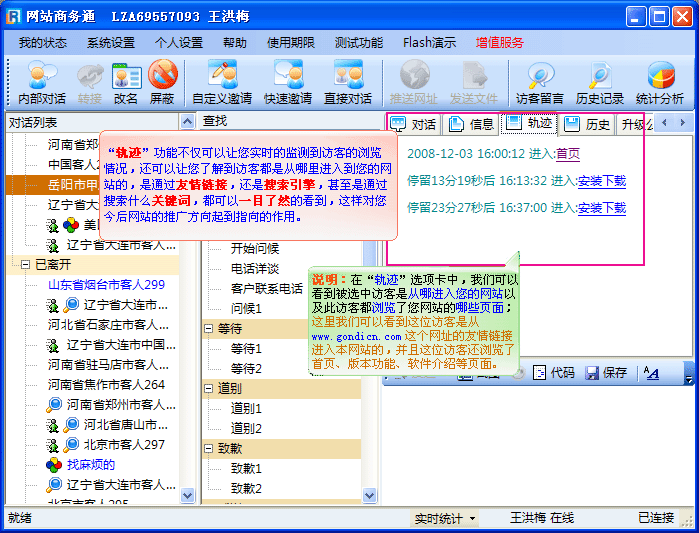This screenshot has width=699, height=533.
Task: Open the 内部对话 internal chat tool
Action: [x=42, y=82]
